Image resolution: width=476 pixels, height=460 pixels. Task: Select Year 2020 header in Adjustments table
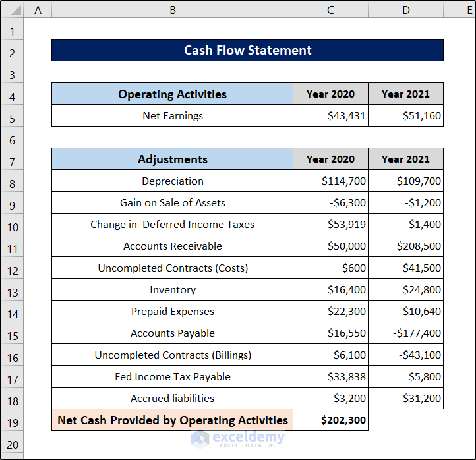click(x=330, y=159)
